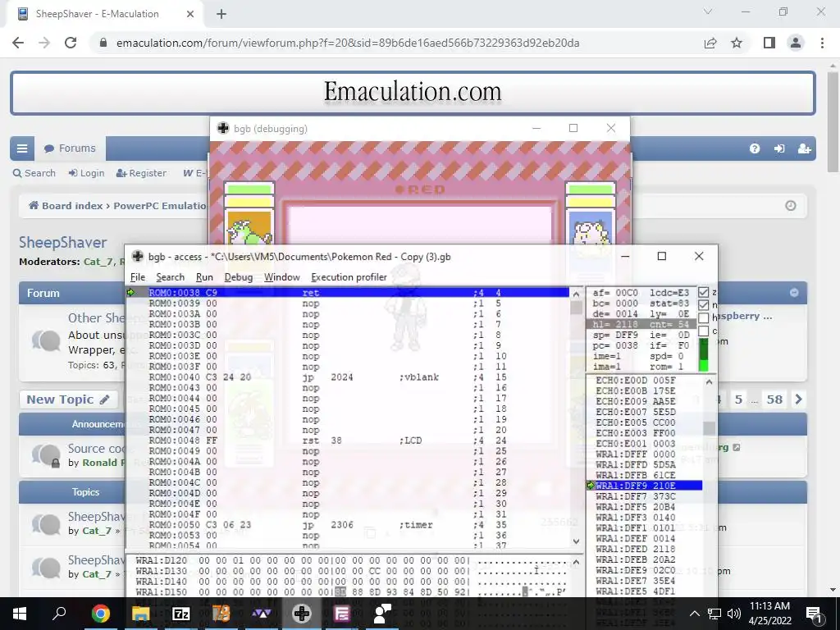Image resolution: width=840 pixels, height=630 pixels.
Task: Toggle the n flag checkbox
Action: click(x=703, y=305)
